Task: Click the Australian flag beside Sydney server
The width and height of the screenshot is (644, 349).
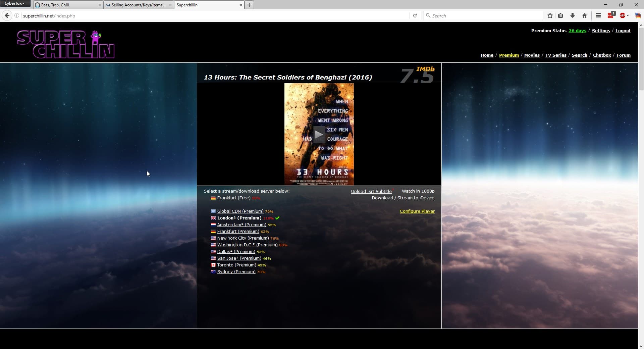Action: click(x=213, y=271)
